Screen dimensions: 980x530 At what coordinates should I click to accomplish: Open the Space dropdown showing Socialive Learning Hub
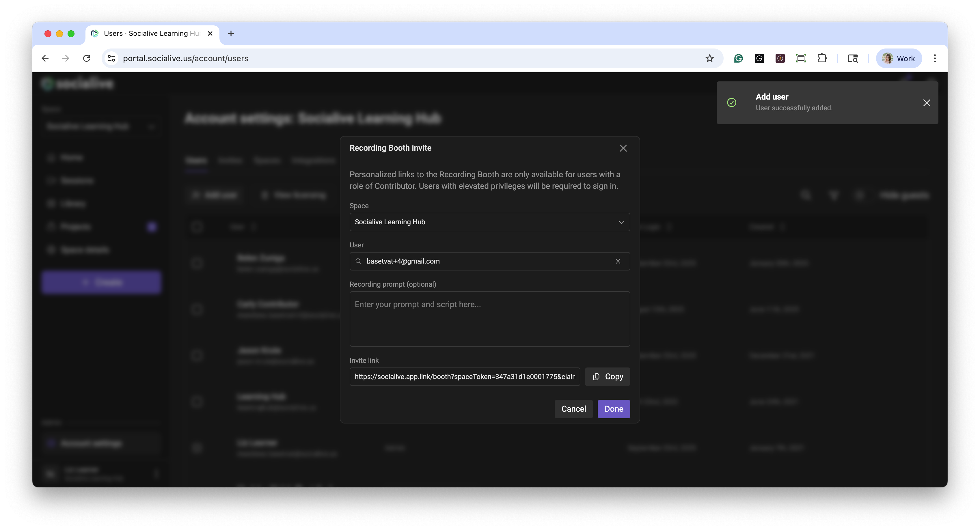[489, 222]
